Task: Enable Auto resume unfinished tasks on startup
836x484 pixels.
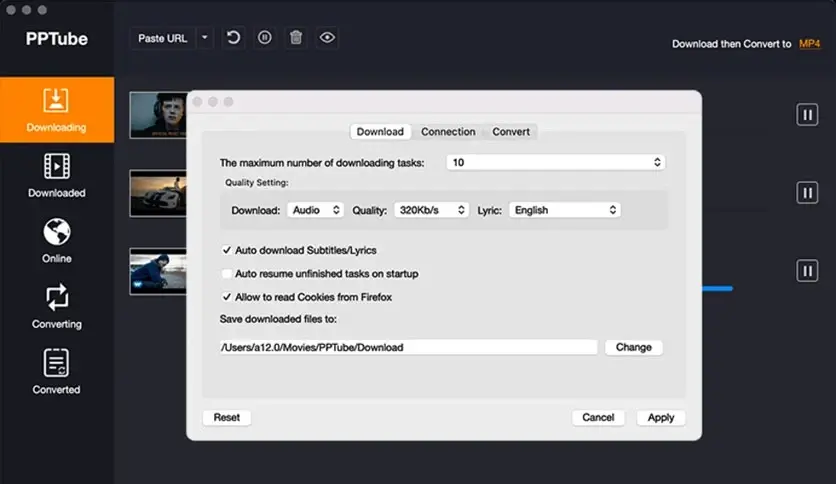Action: coord(226,273)
